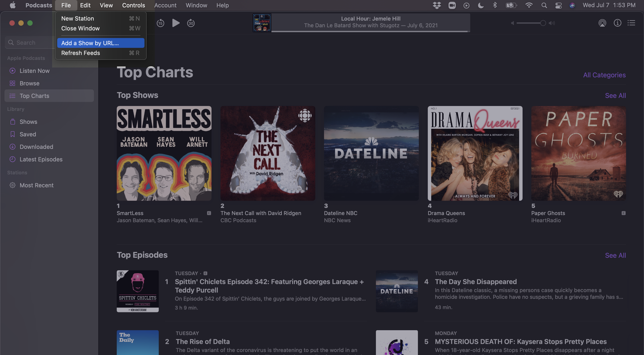Open Bluetooth status menu

494,5
